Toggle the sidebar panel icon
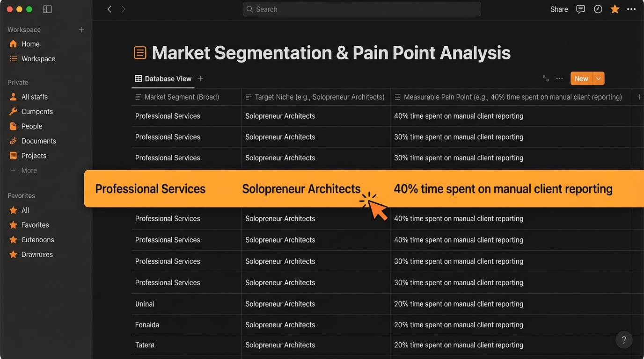Viewport: 644px width, 359px height. click(x=47, y=9)
